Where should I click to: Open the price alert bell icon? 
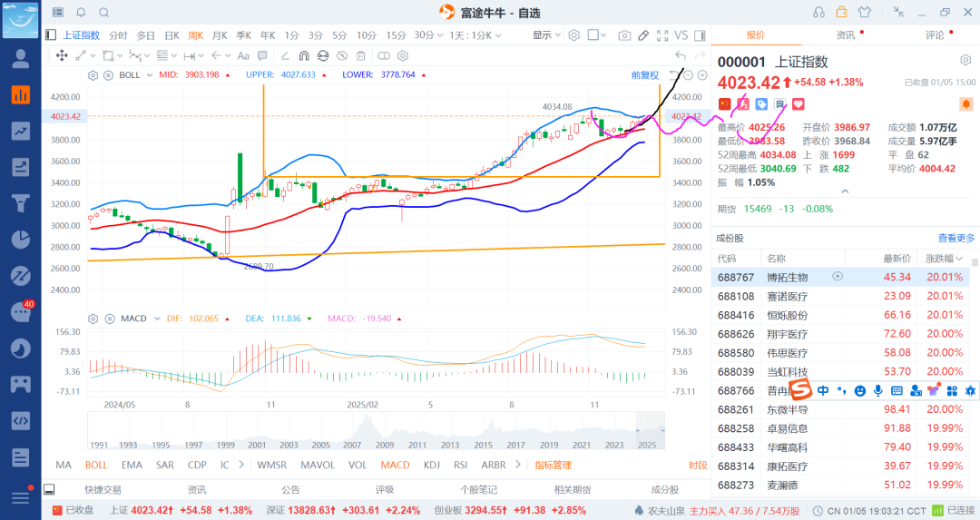tap(81, 13)
